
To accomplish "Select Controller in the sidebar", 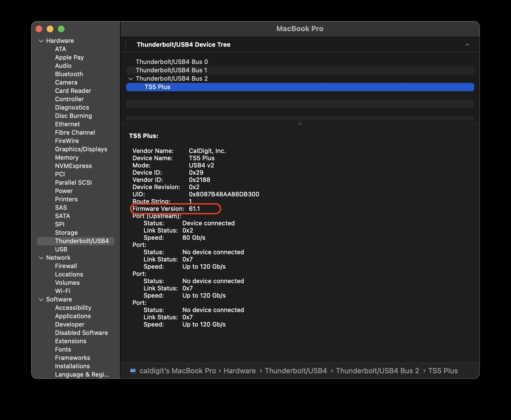I will [x=69, y=99].
